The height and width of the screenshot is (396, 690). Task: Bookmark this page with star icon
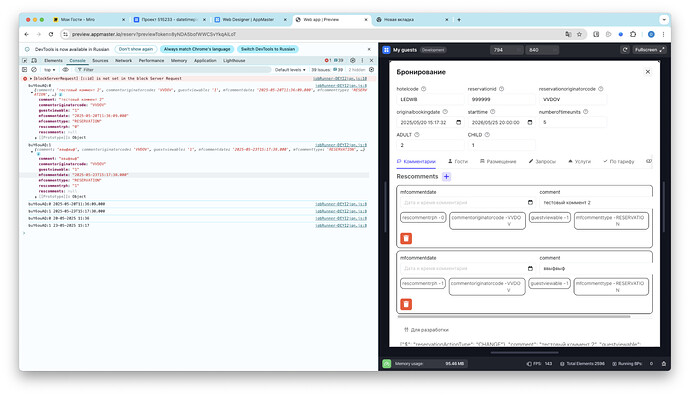tap(580, 34)
